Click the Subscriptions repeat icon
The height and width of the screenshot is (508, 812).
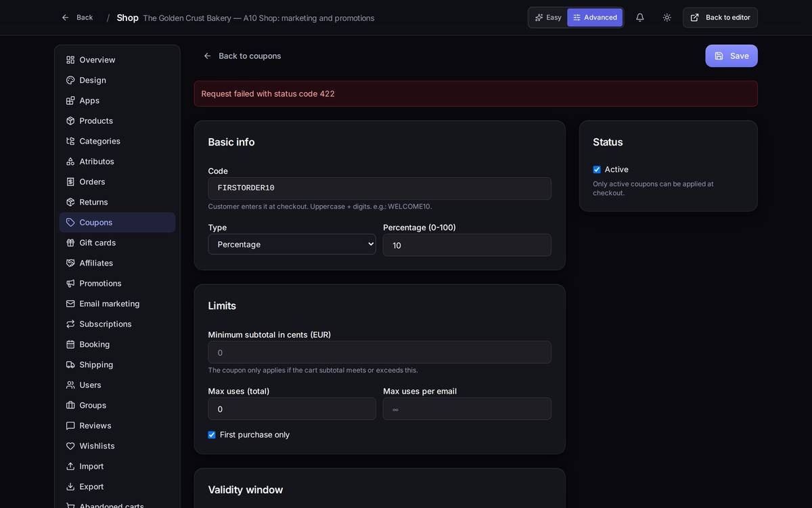tap(70, 324)
